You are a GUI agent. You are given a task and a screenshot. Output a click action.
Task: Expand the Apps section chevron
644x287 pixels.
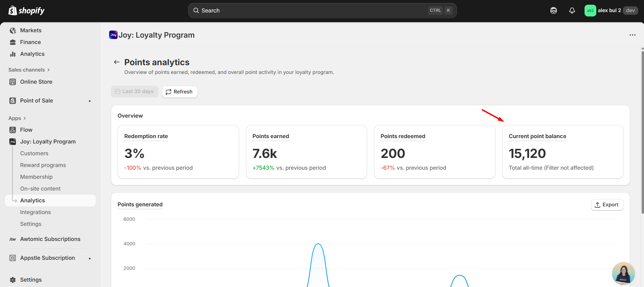pos(25,118)
